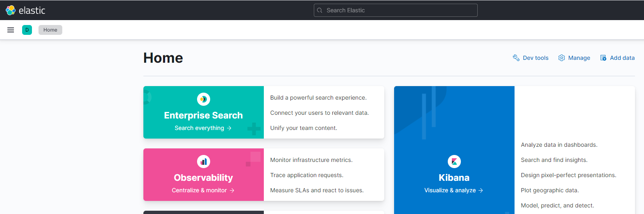
Task: Open the space selector D avatar
Action: pyautogui.click(x=27, y=30)
